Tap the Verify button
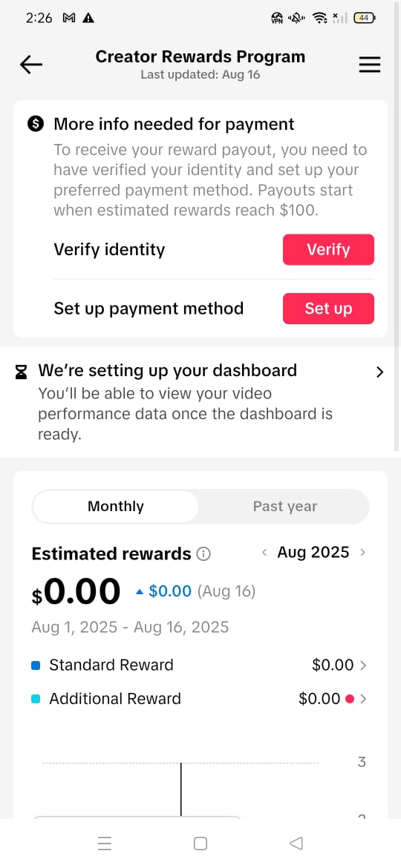 tap(328, 250)
